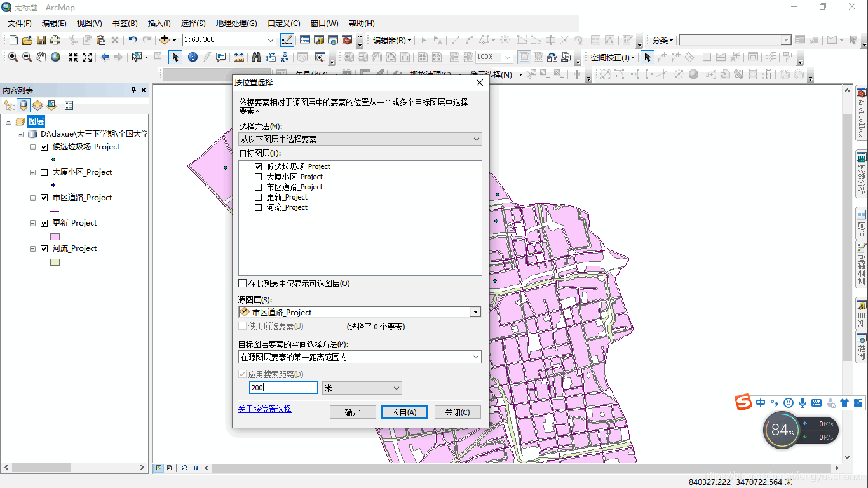
Task: Collapse the 图层 data frame node
Action: pos(9,121)
